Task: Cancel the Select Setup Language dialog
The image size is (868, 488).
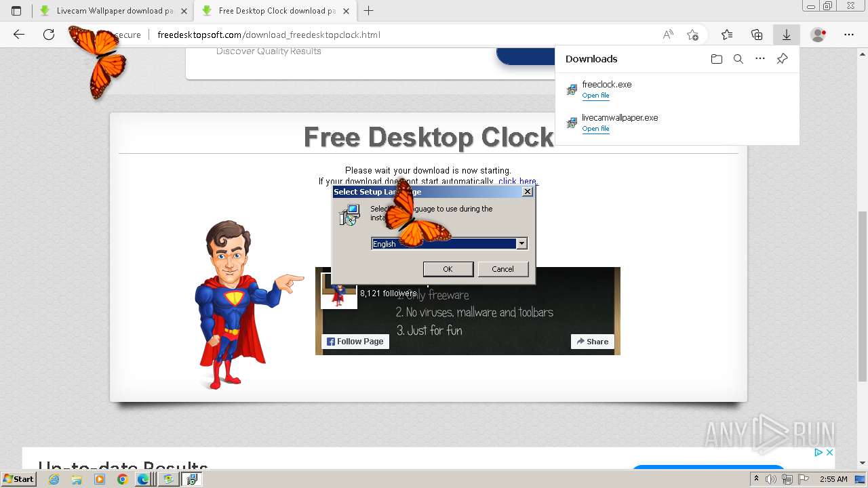Action: [x=502, y=269]
